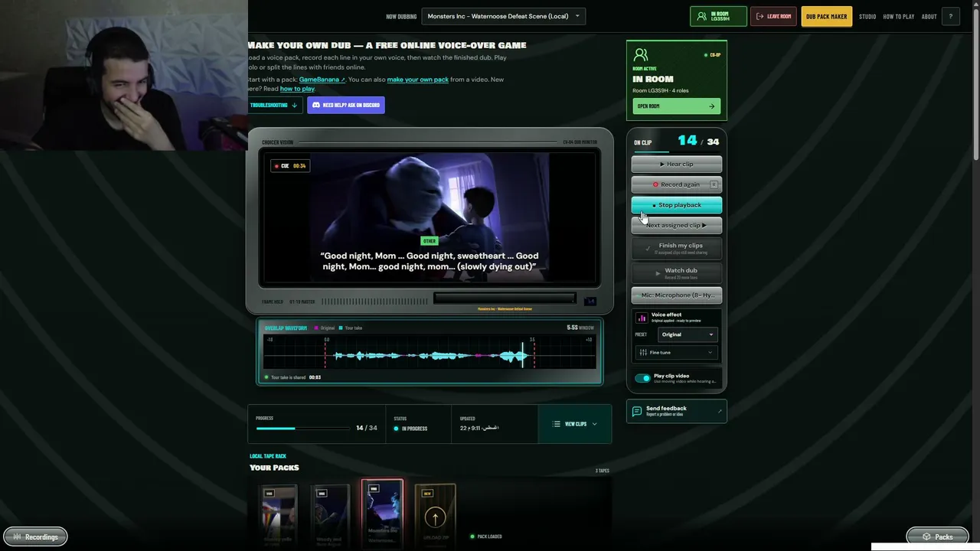Click the frame hold meter strip
This screenshot has width=980, height=551.
point(376,302)
